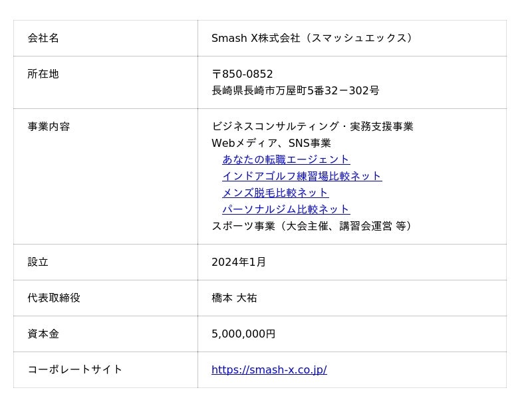The width and height of the screenshot is (532, 408).
Task: Click the name 橋本 大祐
Action: coord(234,298)
